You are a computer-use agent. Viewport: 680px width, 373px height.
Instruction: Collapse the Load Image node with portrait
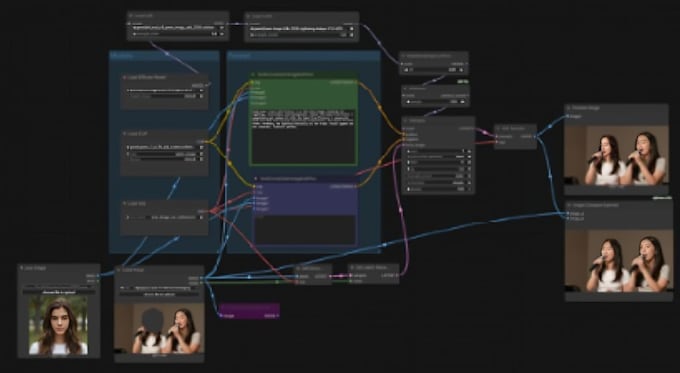tap(22, 268)
